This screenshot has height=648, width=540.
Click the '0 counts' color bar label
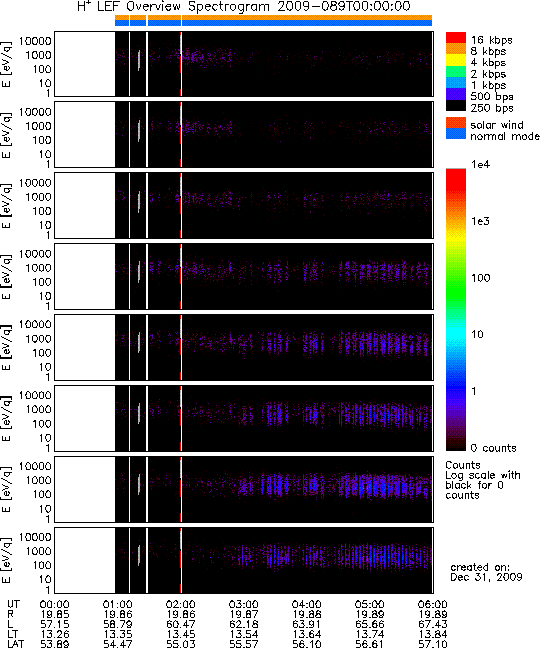point(493,448)
